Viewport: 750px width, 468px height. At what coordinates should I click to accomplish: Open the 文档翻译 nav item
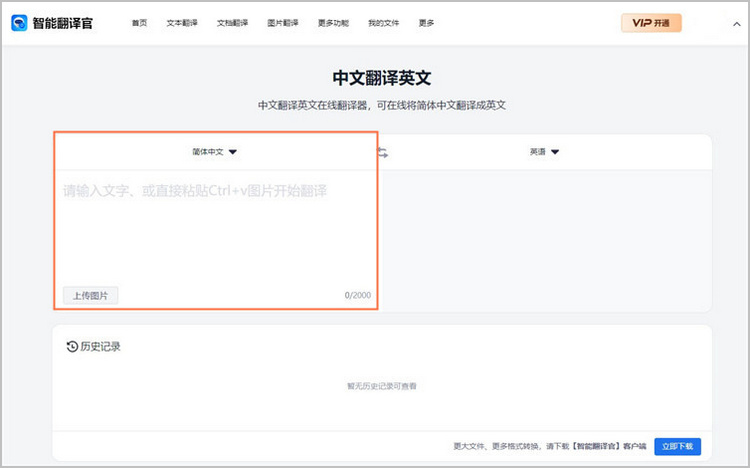(231, 23)
